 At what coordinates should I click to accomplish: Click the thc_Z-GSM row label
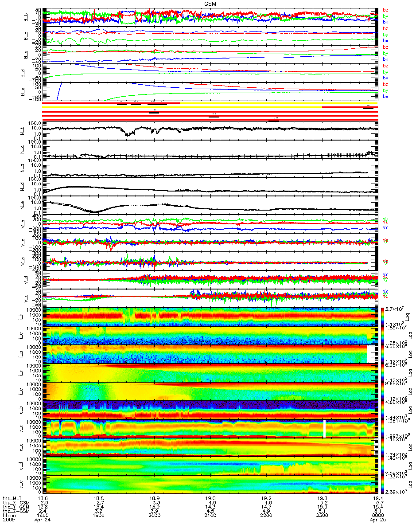click(16, 512)
